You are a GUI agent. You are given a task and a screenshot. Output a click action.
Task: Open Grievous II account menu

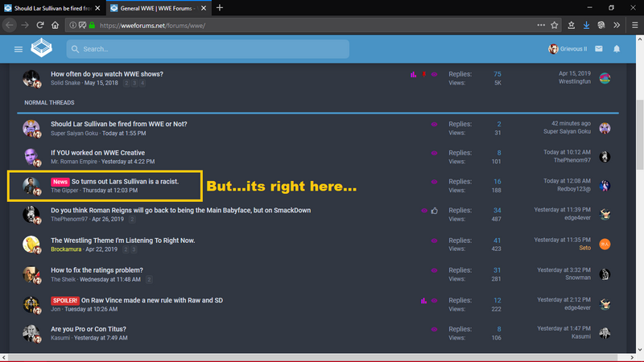pos(568,49)
